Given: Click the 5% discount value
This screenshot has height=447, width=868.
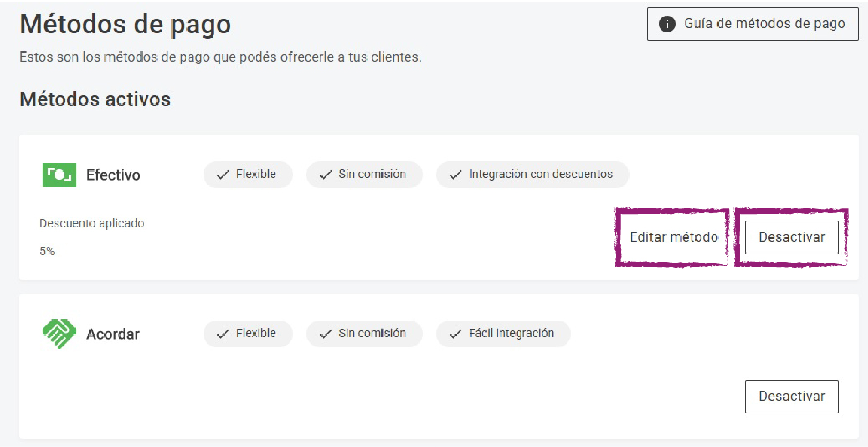Looking at the screenshot, I should 47,251.
